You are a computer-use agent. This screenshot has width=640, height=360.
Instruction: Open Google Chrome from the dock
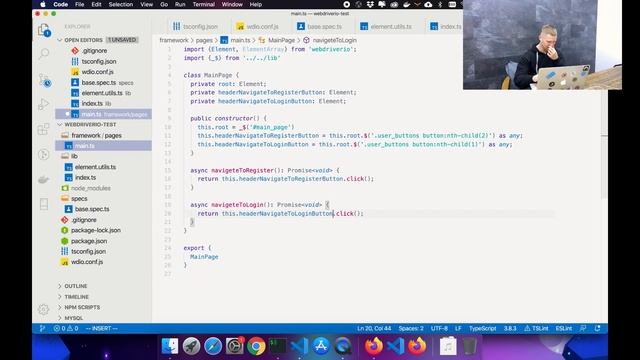coord(256,347)
